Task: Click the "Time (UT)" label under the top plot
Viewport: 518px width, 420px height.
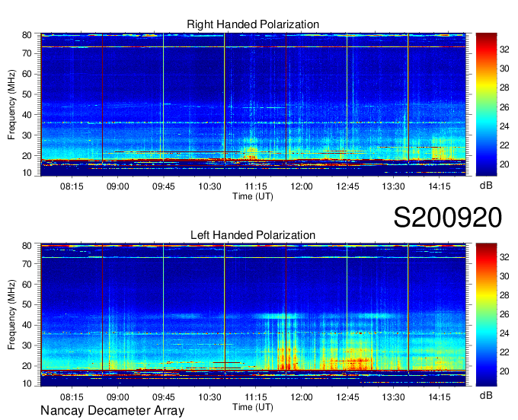Action: point(253,196)
